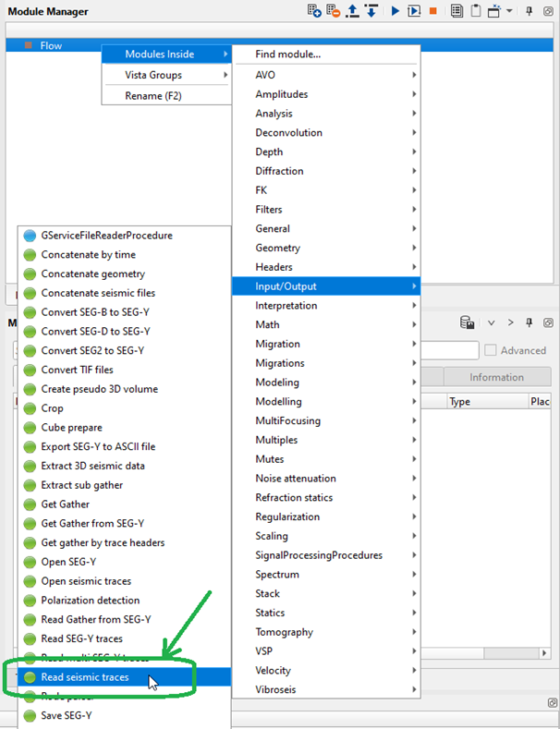Expand the AVO category submenu

click(326, 75)
